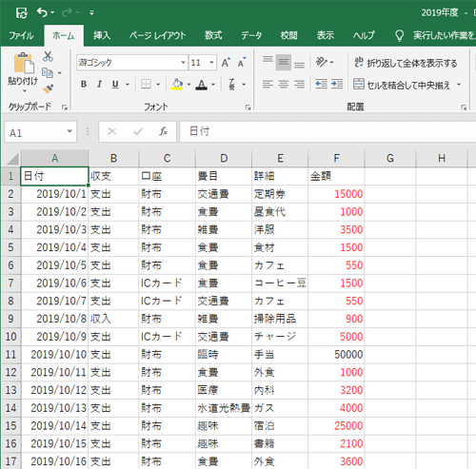This screenshot has height=469, width=476.
Task: Toggle italic formatting
Action: (x=99, y=85)
